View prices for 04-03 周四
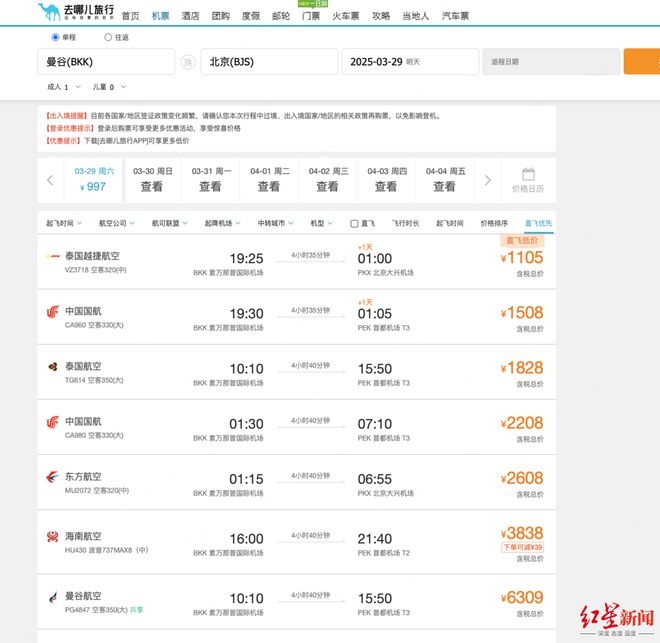 click(386, 180)
